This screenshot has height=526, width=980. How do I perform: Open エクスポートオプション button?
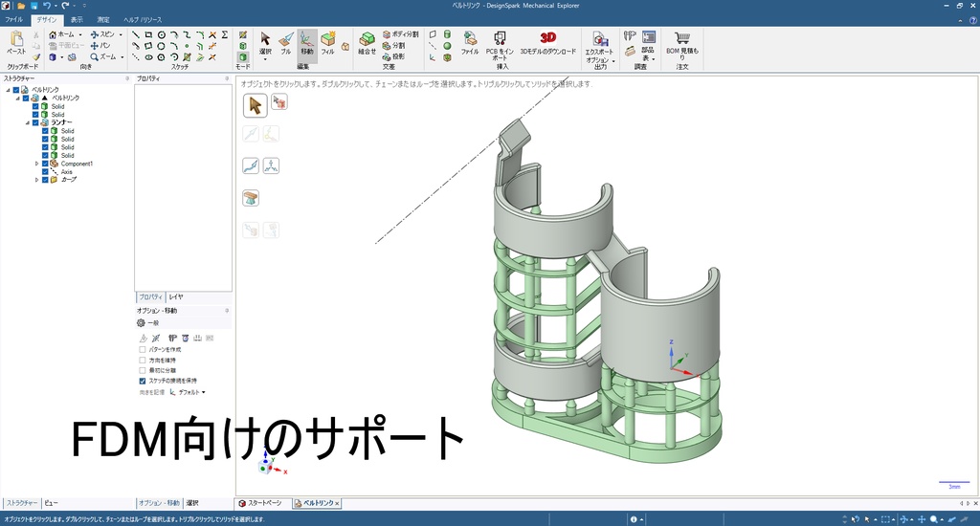coord(600,48)
